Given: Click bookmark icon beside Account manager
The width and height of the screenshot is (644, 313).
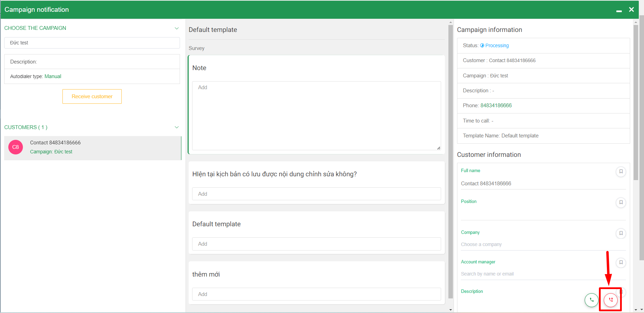Looking at the screenshot, I should 621,263.
